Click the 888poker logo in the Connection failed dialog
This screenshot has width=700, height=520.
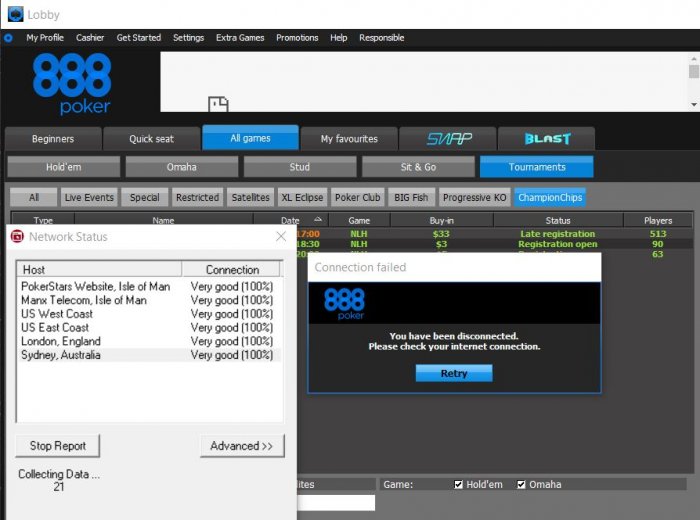(344, 304)
